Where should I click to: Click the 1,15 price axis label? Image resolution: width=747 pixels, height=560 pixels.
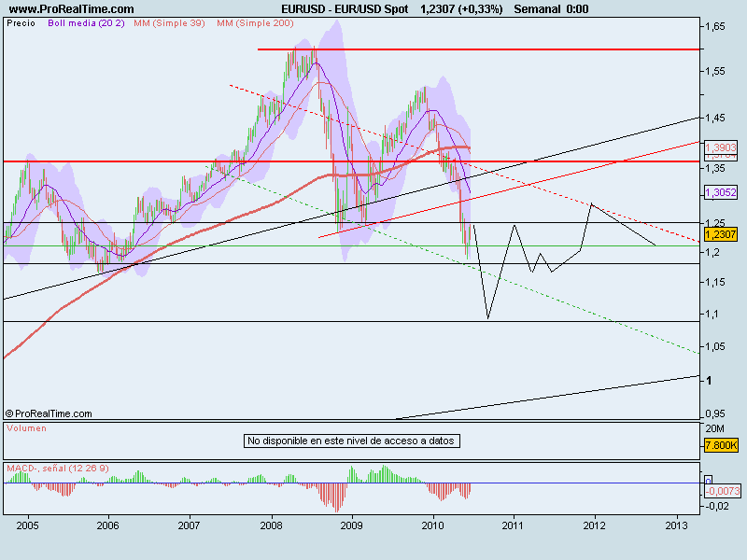[715, 282]
